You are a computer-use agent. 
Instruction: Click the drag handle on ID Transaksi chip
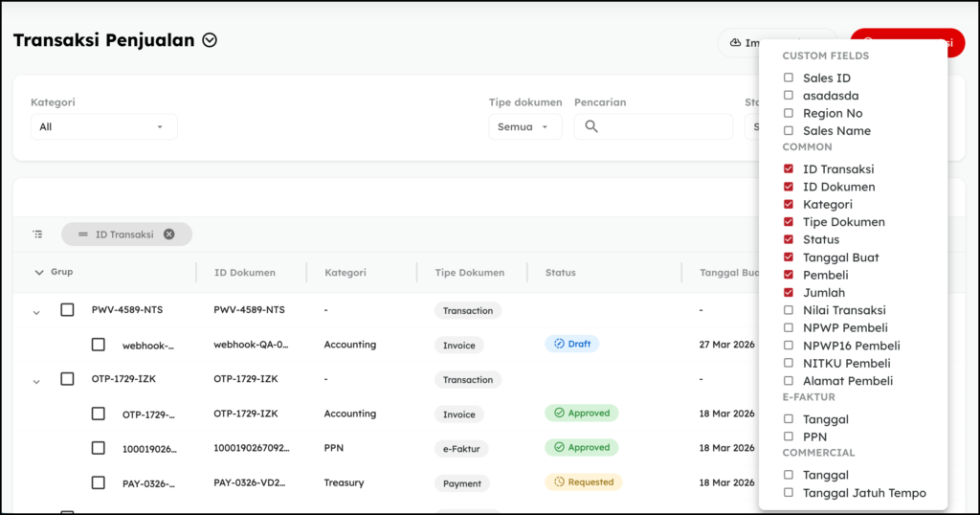83,235
